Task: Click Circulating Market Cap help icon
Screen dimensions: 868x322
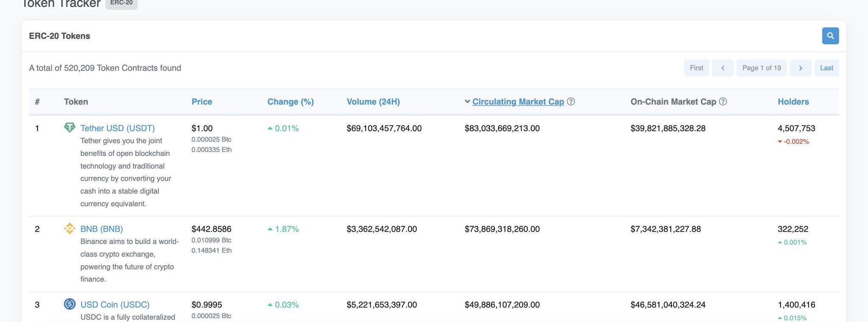Action: [571, 102]
